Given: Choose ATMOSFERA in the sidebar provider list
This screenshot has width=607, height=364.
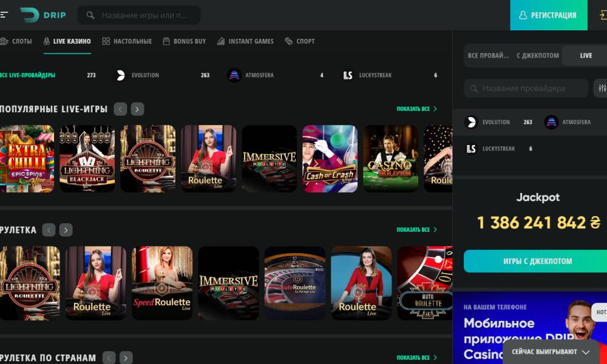Looking at the screenshot, I should click(x=568, y=122).
